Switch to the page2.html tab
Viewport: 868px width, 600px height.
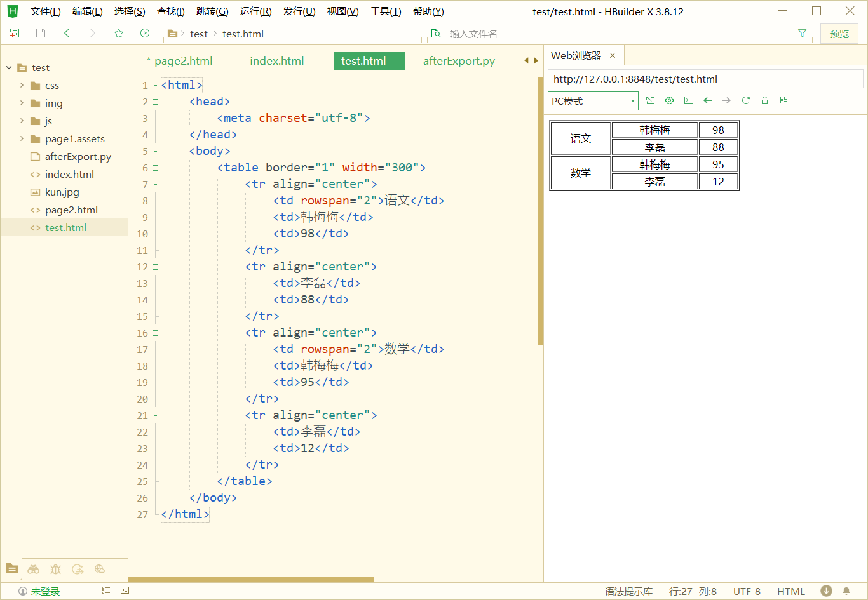click(x=179, y=61)
